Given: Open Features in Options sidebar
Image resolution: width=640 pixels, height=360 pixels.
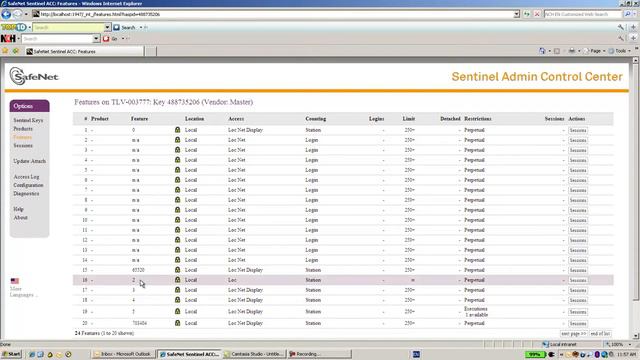Looking at the screenshot, I should [22, 137].
